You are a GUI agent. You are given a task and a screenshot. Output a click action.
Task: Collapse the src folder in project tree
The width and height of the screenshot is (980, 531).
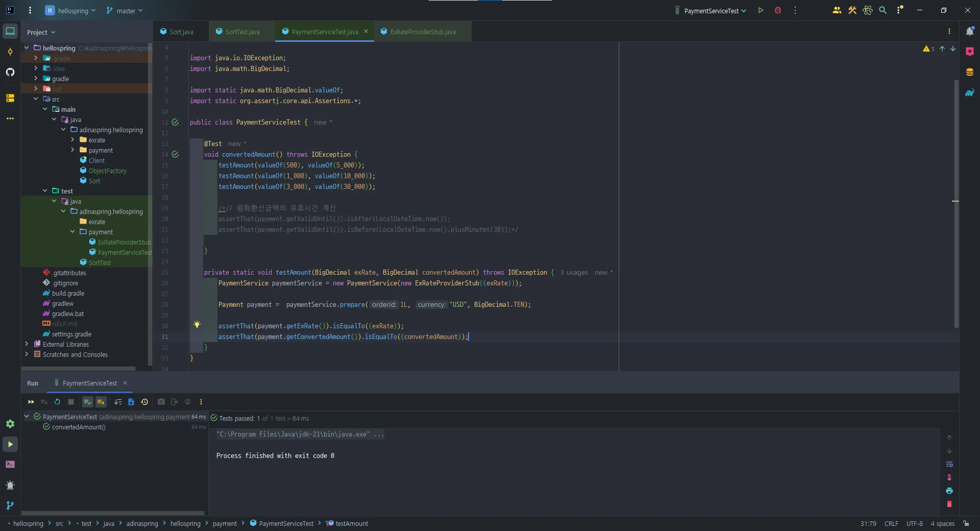pos(36,99)
